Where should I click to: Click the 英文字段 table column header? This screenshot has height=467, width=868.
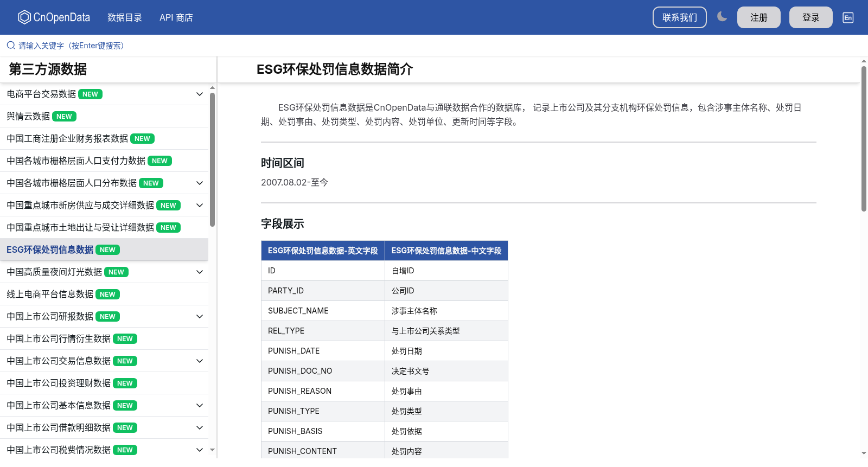pos(323,251)
